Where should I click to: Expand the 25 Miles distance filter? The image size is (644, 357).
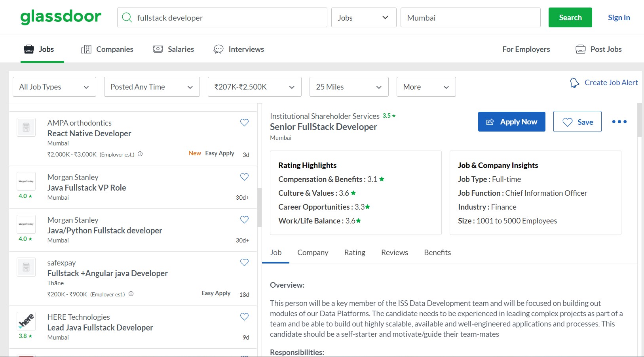349,87
